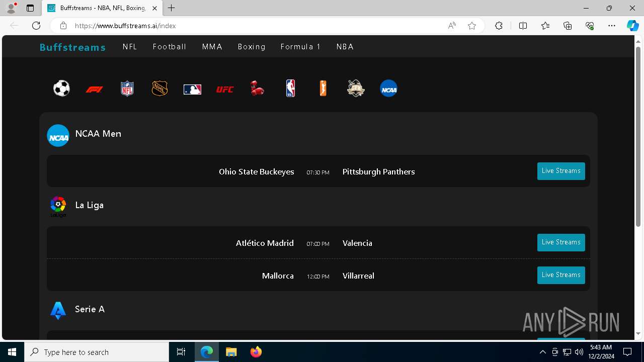
Task: Click the NCAA Men section logo
Action: point(58,136)
